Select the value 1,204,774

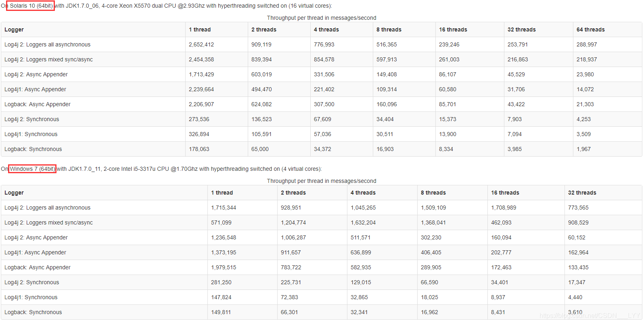tap(293, 222)
